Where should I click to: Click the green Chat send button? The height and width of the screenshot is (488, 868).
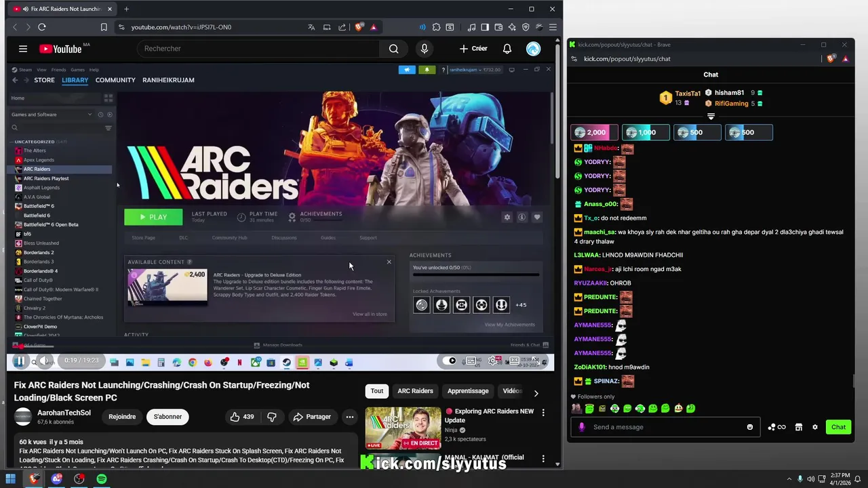click(x=838, y=427)
